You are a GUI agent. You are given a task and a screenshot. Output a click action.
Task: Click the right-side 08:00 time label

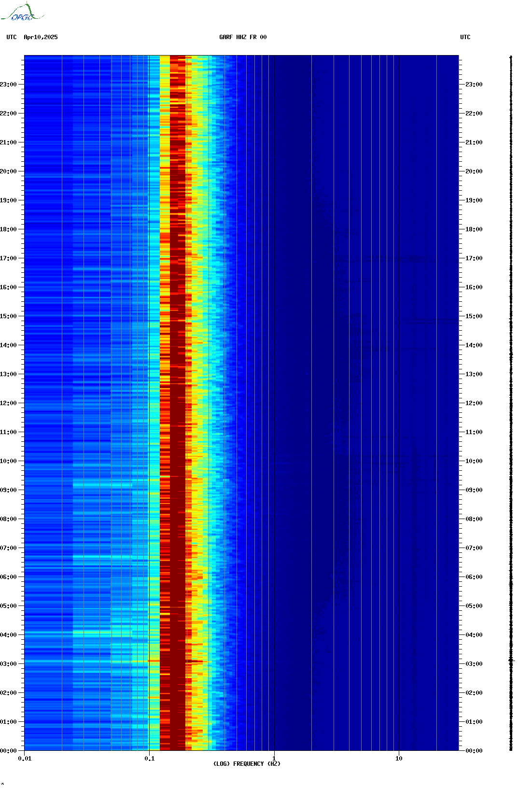click(x=474, y=519)
